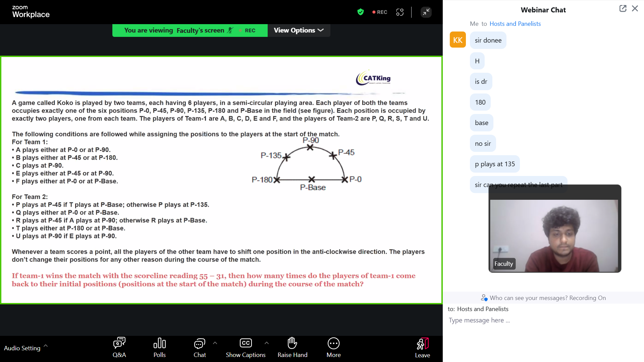Raise hand in the webinar

point(292,348)
